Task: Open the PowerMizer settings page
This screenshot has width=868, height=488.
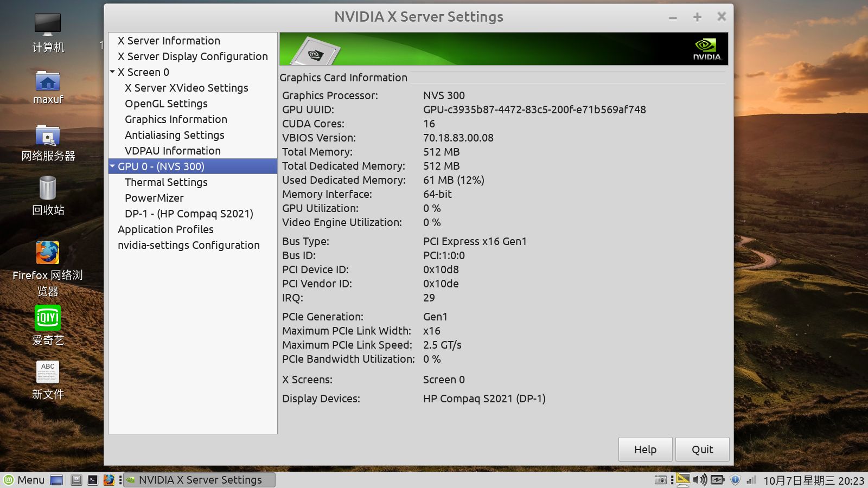Action: click(x=154, y=198)
